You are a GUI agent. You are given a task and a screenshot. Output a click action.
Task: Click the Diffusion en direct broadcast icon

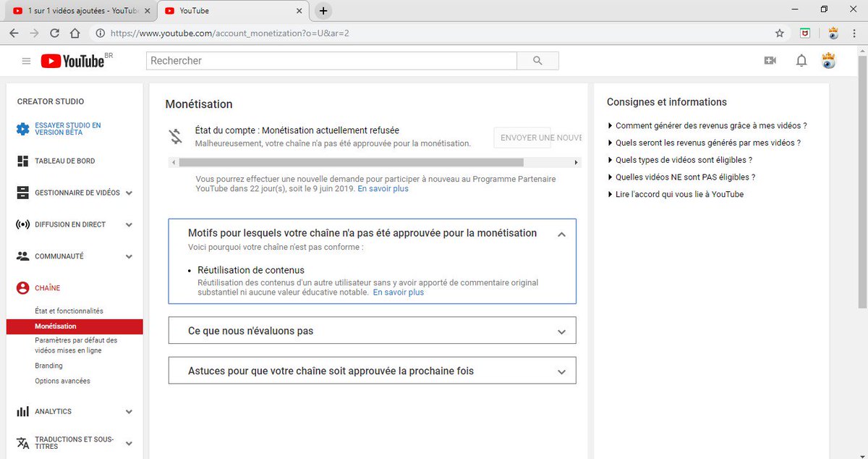[23, 224]
